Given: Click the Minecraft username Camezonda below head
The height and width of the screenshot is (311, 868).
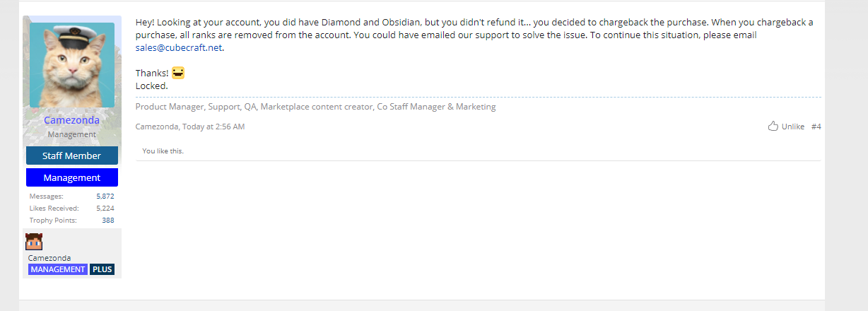Looking at the screenshot, I should point(49,258).
